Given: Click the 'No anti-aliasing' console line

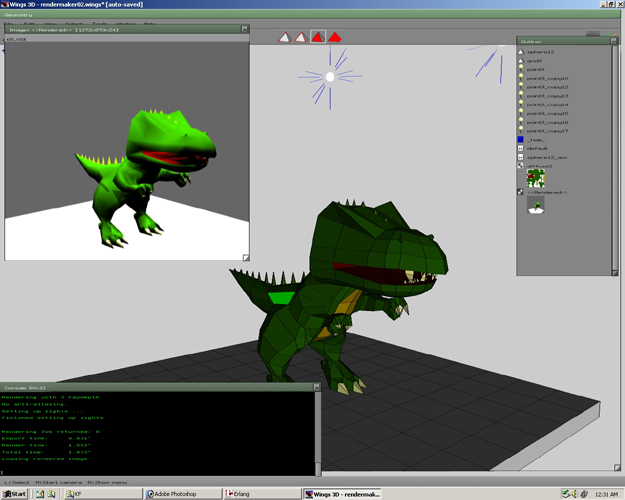Looking at the screenshot, I should [35, 404].
